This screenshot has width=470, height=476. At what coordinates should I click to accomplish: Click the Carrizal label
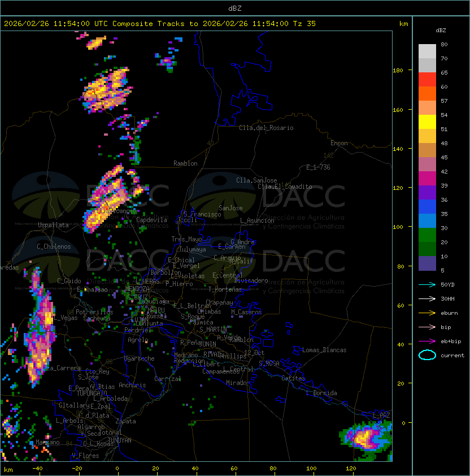point(167,379)
